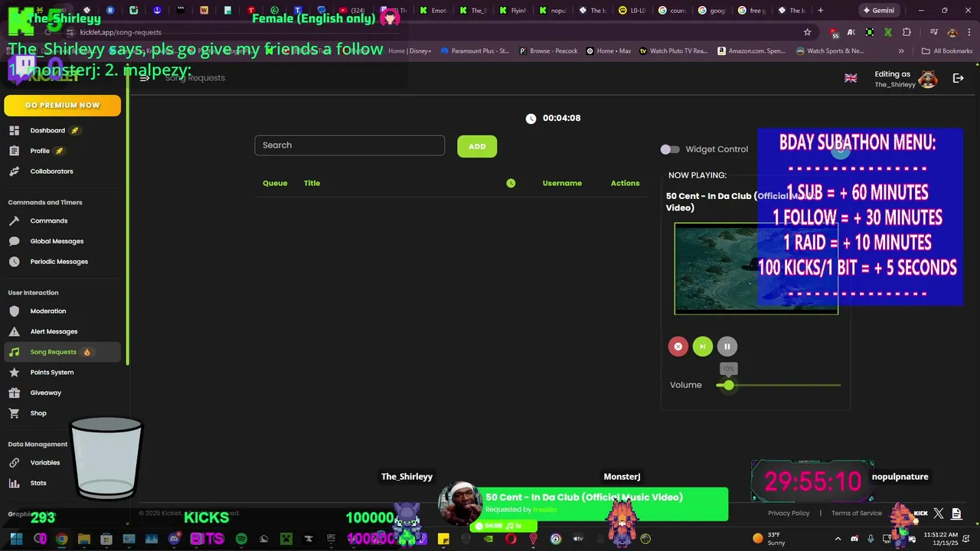Switch to the FlyinH browser tab
980x551 pixels.
coord(513,11)
